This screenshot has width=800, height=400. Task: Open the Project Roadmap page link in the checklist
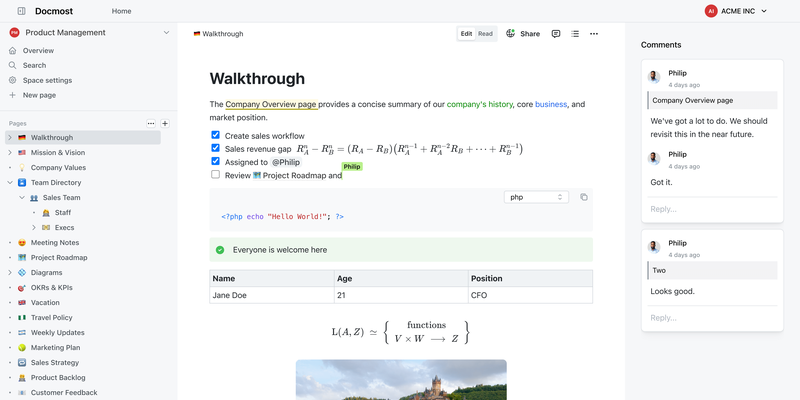click(290, 176)
